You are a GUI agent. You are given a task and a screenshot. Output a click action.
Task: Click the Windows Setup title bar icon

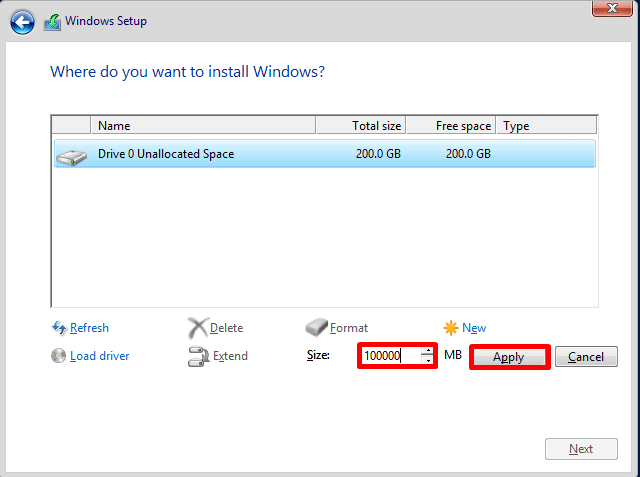(x=52, y=21)
